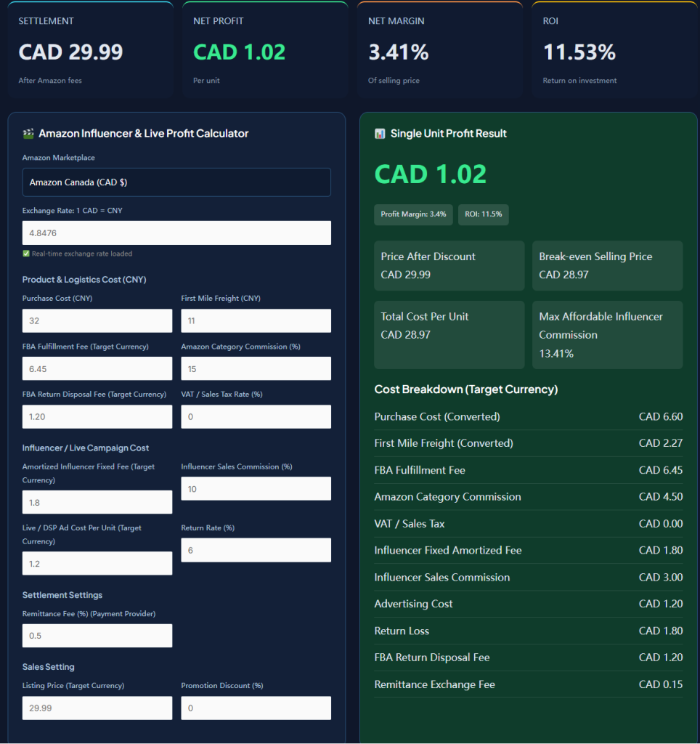Image resolution: width=700 pixels, height=744 pixels.
Task: Select the VAT / Sales Tax Rate input
Action: coord(256,416)
